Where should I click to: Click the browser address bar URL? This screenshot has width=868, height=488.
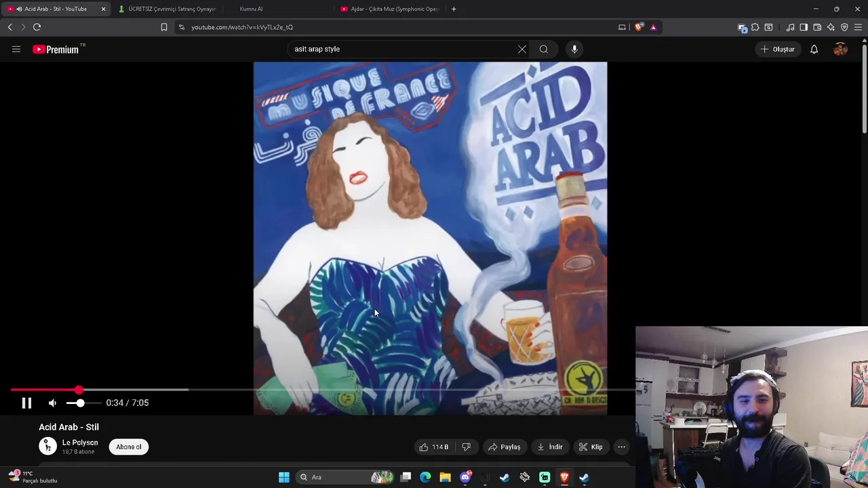point(242,27)
